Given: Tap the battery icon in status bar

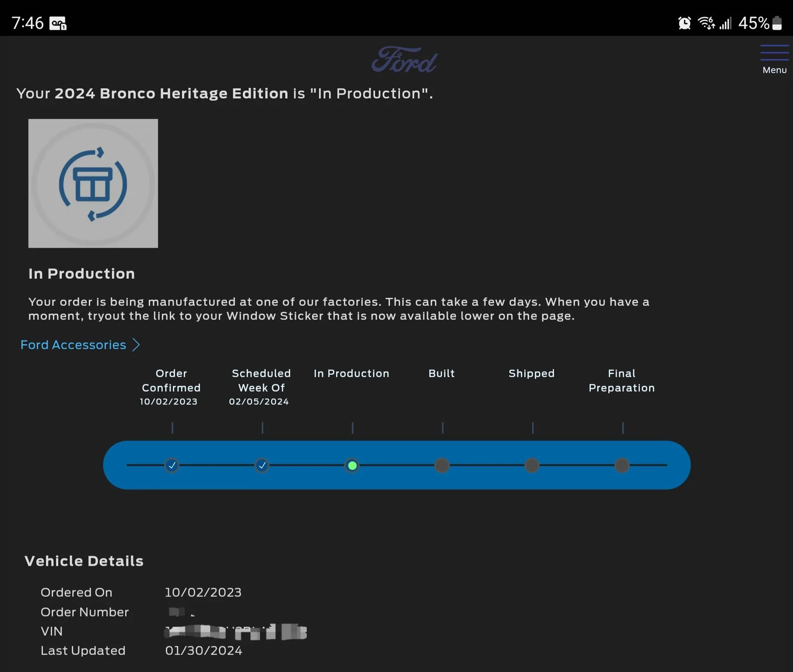Looking at the screenshot, I should 777,23.
